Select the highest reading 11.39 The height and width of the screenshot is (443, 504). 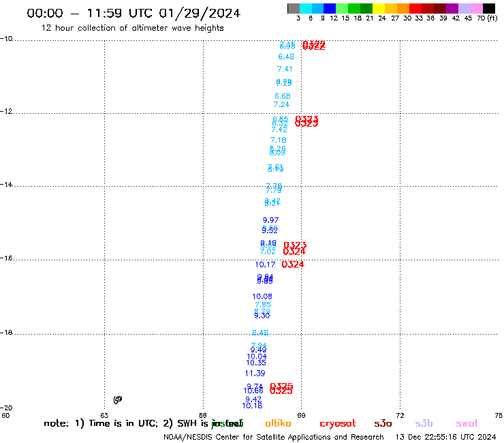255,373
